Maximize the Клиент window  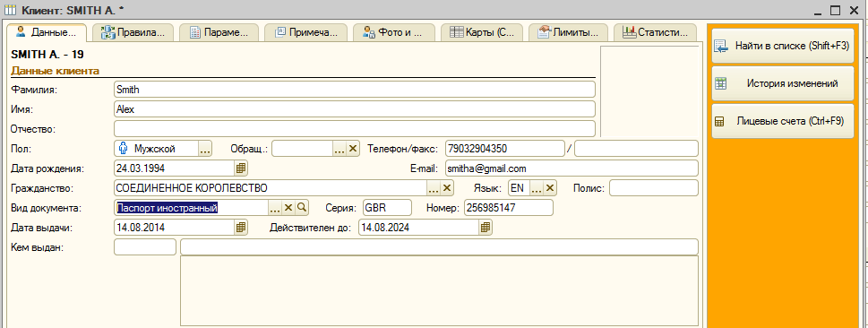tap(837, 10)
